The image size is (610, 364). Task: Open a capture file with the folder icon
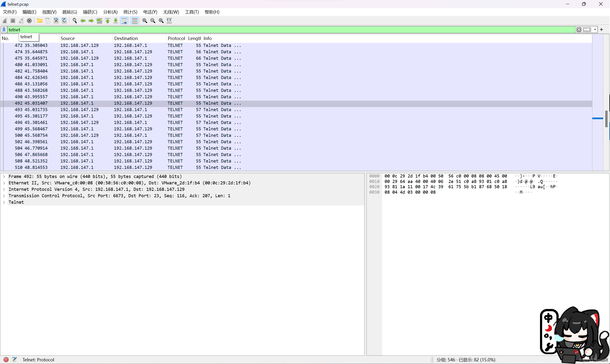(40, 21)
